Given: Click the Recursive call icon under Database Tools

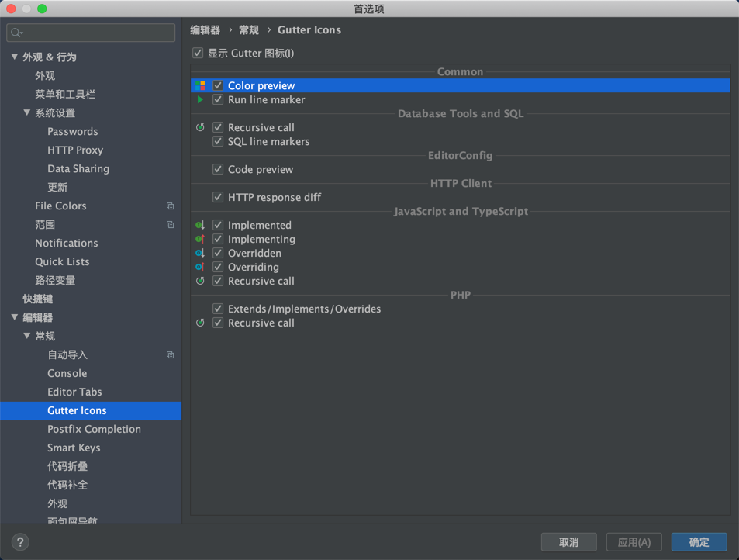Looking at the screenshot, I should point(202,126).
